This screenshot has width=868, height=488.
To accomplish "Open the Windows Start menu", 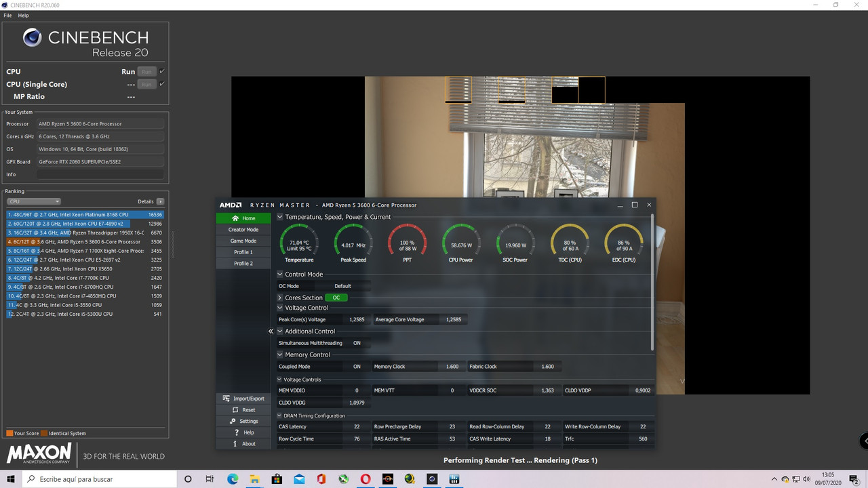I will (x=12, y=479).
